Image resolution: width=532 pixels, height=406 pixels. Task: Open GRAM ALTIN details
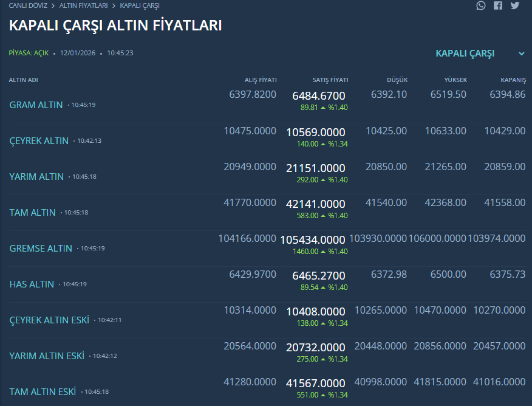(x=36, y=105)
